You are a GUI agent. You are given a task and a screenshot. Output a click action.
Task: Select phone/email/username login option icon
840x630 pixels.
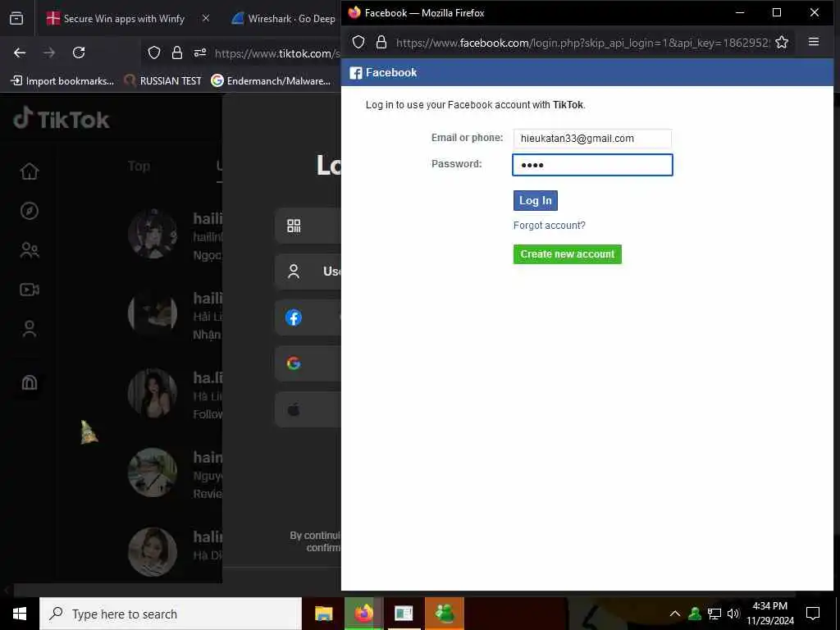(x=294, y=271)
